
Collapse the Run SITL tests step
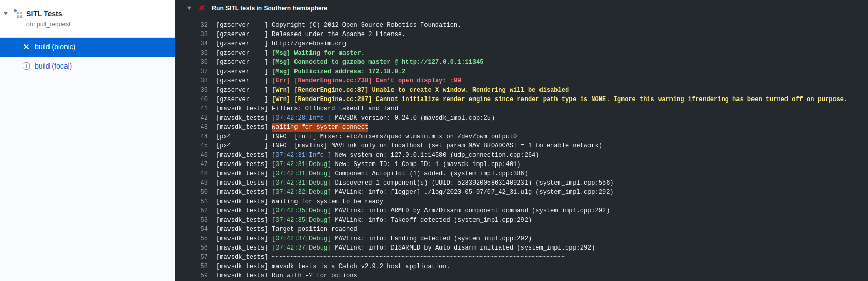tap(189, 8)
